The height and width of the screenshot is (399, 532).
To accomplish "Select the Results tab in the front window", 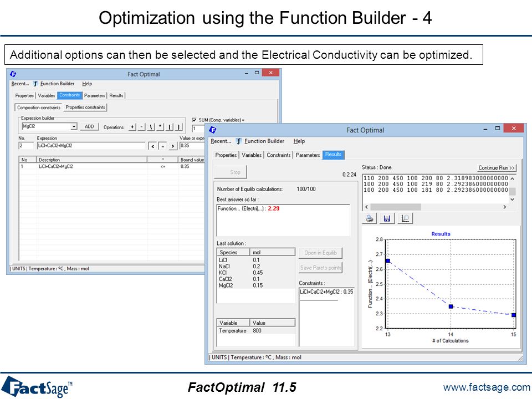I will [x=333, y=155].
